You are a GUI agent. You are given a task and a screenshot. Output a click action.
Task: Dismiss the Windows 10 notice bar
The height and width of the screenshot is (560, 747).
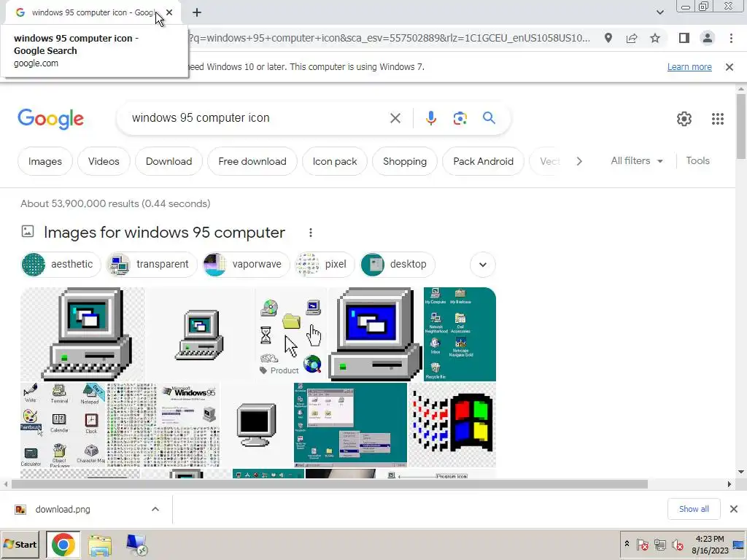click(x=729, y=66)
